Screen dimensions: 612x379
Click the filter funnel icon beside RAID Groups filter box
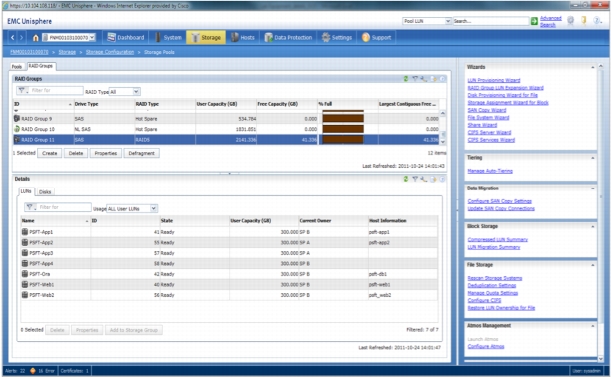pyautogui.click(x=22, y=91)
